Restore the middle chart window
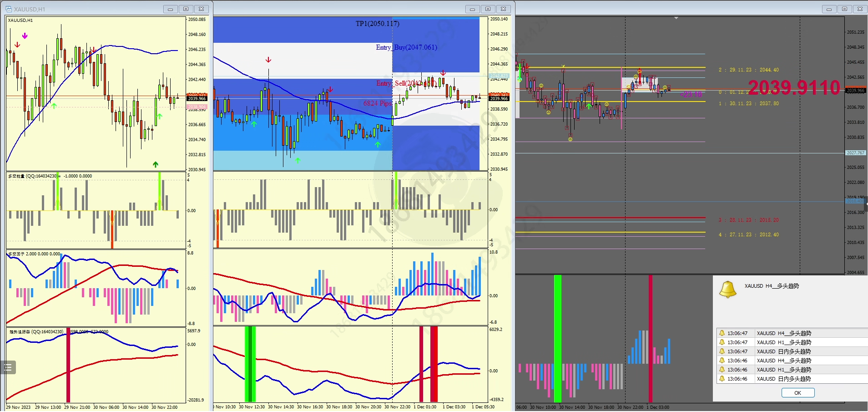 (488, 9)
